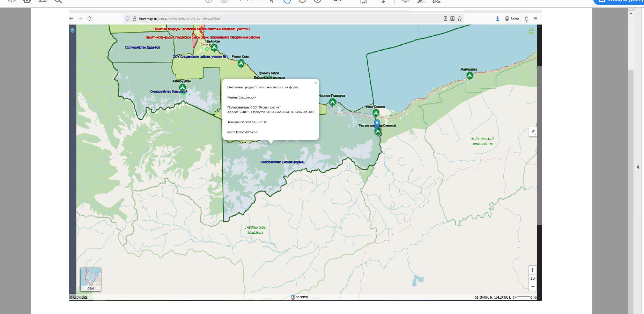This screenshot has height=314, width=644.
Task: Select the Частное Подворье marker icon
Action: click(x=332, y=102)
